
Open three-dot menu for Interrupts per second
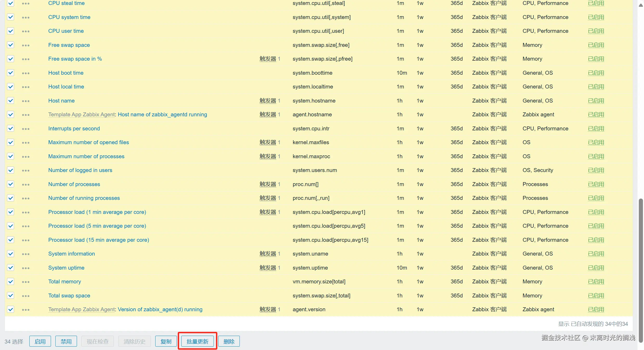click(x=26, y=129)
